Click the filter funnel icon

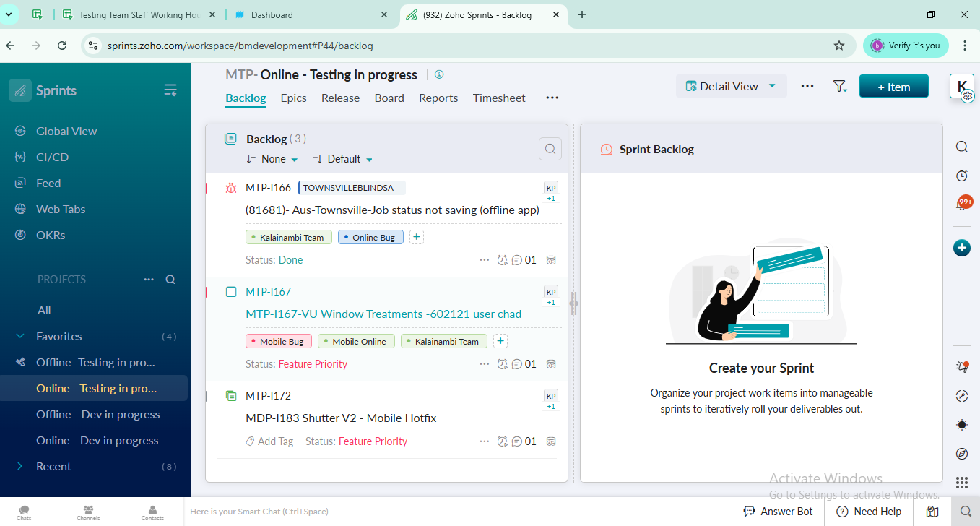click(839, 86)
